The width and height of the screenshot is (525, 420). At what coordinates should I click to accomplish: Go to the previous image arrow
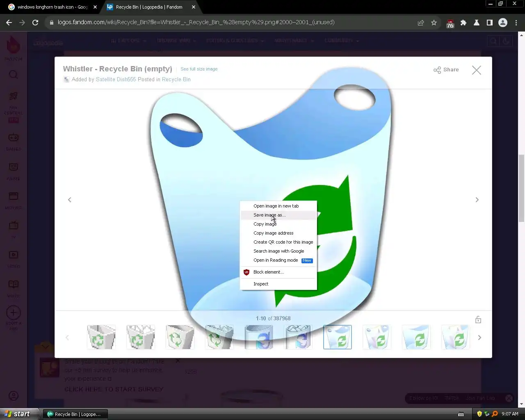(69, 200)
